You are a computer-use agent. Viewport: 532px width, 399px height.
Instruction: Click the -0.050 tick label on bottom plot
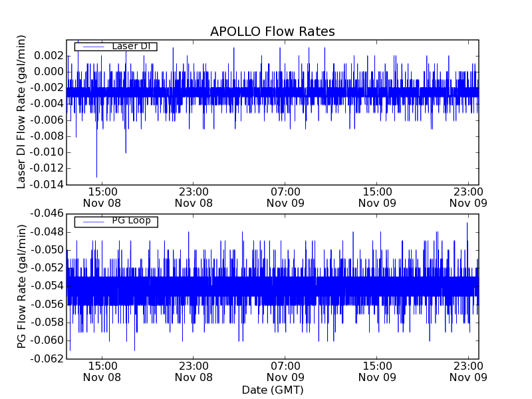click(47, 251)
